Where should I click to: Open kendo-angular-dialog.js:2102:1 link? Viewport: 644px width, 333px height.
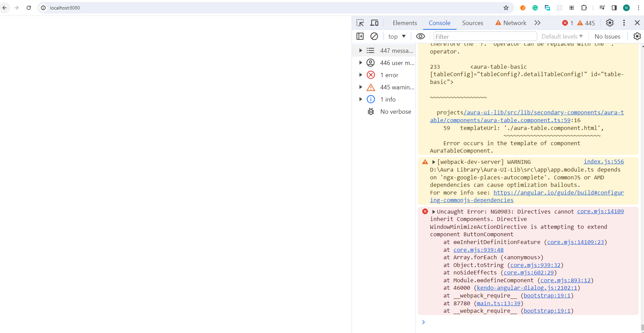527,288
